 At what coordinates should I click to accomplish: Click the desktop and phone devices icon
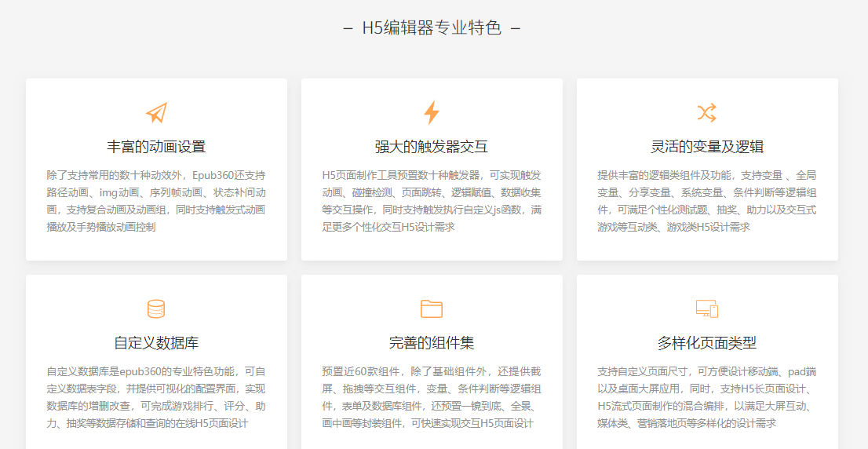click(707, 309)
